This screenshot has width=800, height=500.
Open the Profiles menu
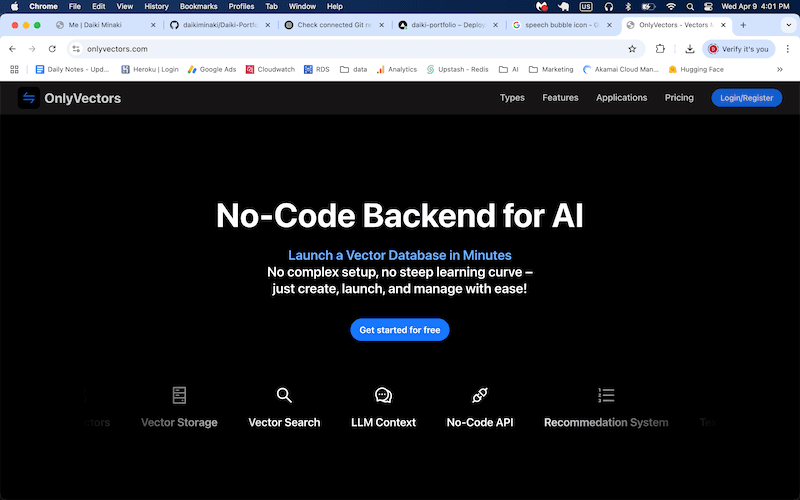click(241, 6)
